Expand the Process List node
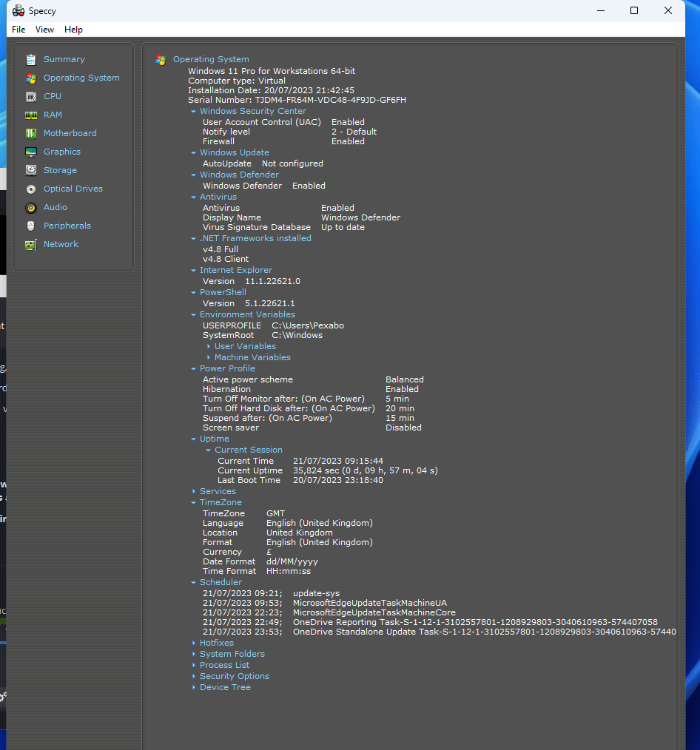The height and width of the screenshot is (750, 700). click(x=193, y=666)
